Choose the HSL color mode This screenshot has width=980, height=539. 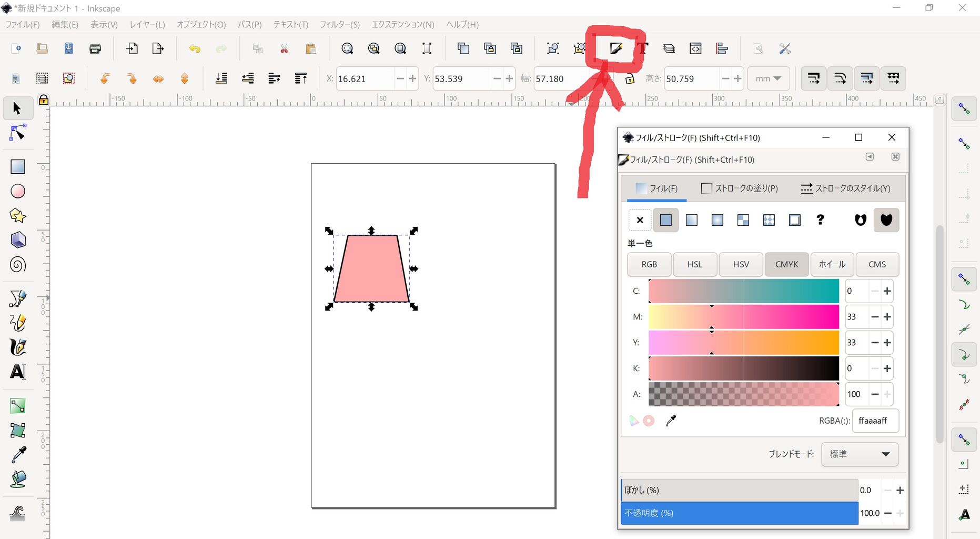695,265
